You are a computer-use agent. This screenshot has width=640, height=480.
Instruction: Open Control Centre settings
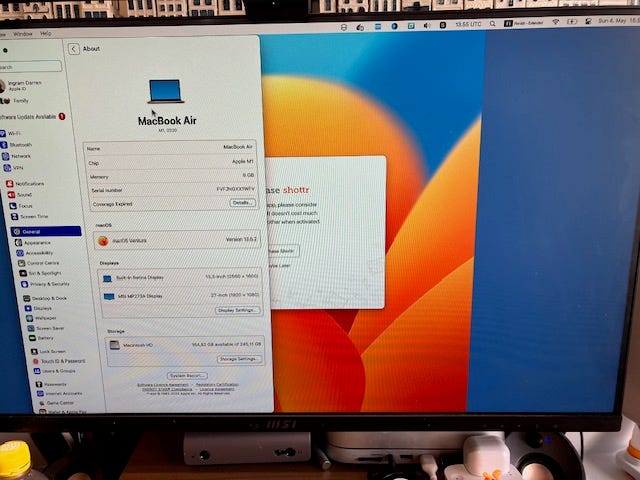pyautogui.click(x=39, y=263)
